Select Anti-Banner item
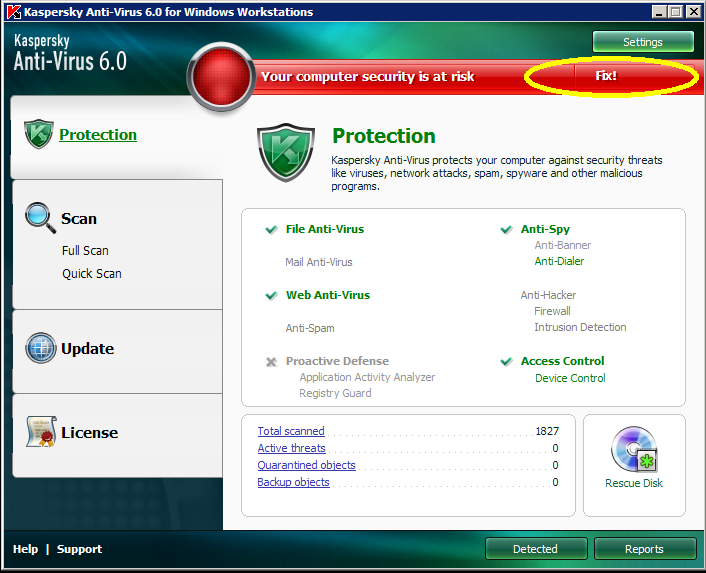 click(563, 245)
